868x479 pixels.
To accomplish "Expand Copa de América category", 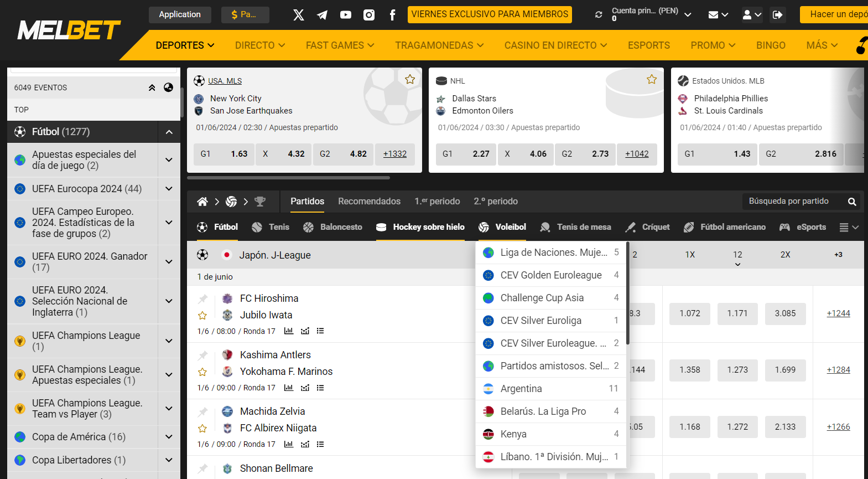I will click(x=169, y=437).
